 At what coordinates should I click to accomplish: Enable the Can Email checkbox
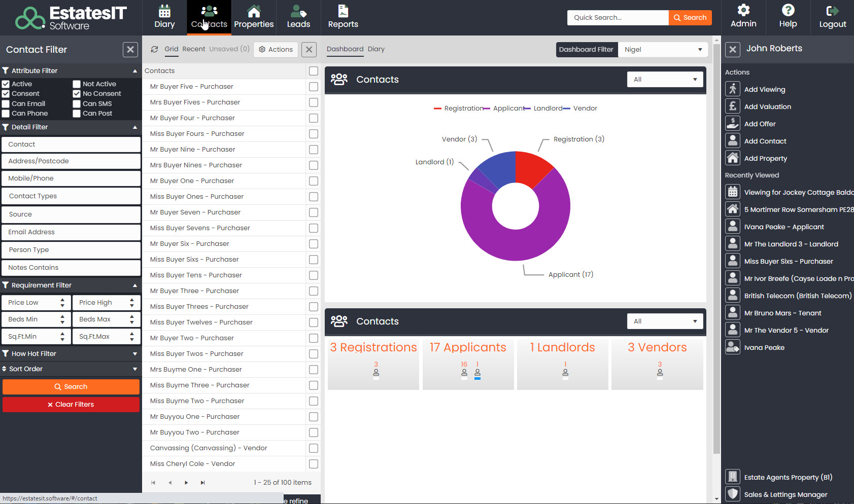[6, 104]
